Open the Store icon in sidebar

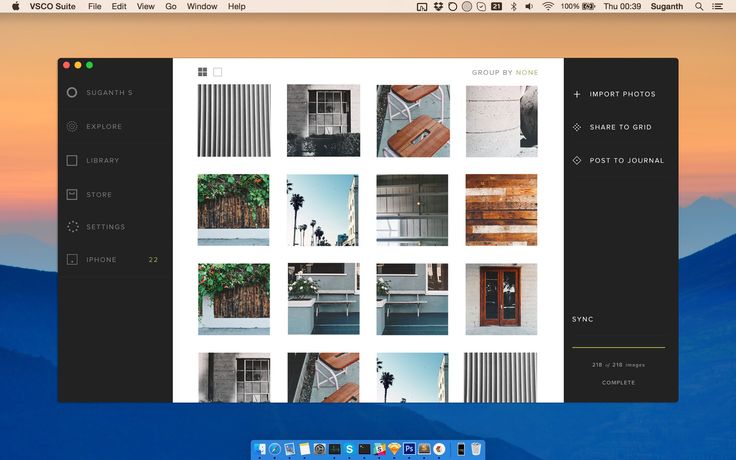pos(72,194)
